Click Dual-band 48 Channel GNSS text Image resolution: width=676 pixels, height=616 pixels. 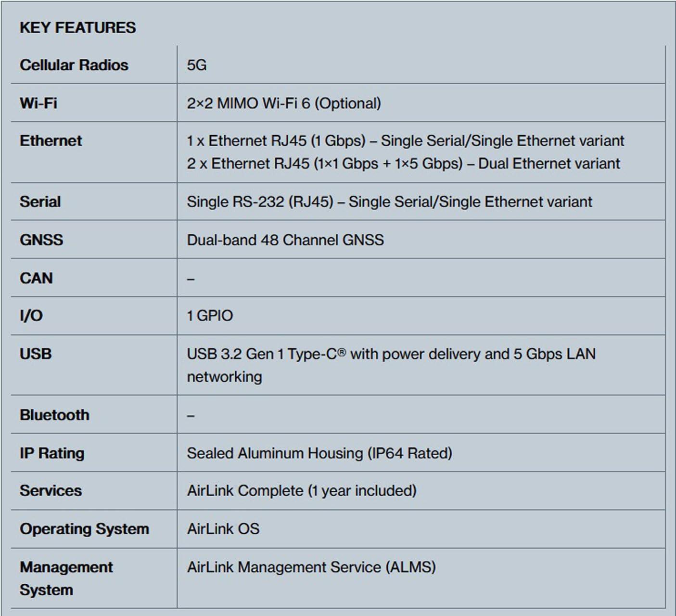point(285,240)
